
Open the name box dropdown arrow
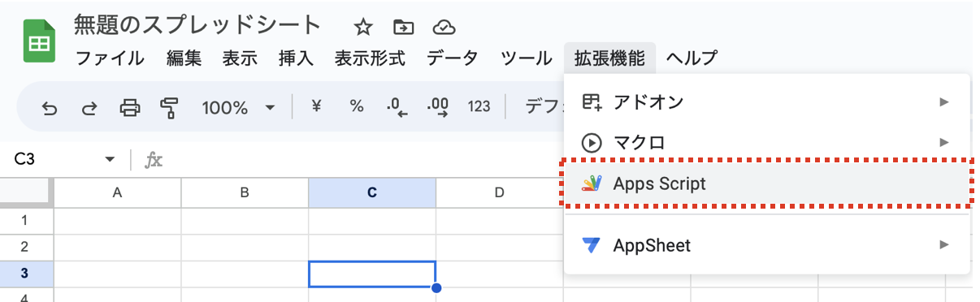110,160
